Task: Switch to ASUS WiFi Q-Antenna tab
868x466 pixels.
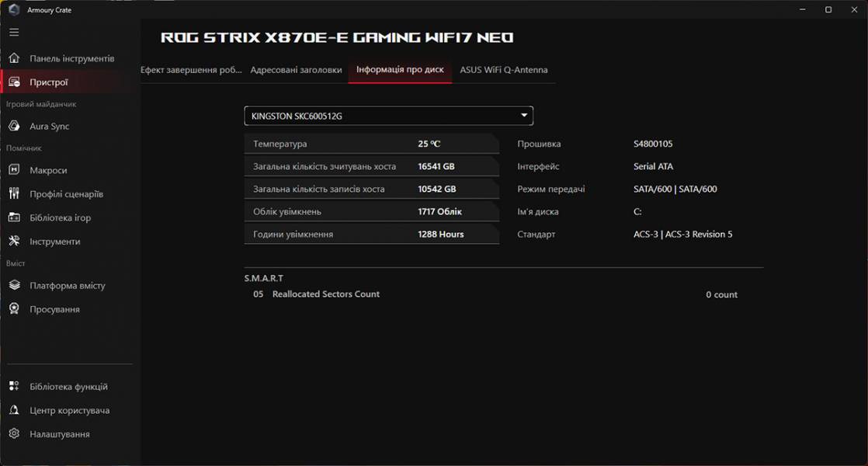Action: point(504,70)
